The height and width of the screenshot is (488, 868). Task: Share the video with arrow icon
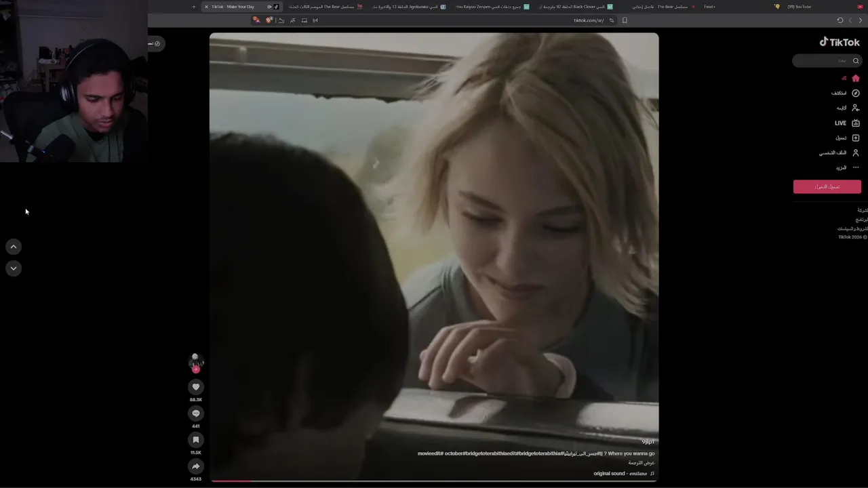pyautogui.click(x=196, y=466)
